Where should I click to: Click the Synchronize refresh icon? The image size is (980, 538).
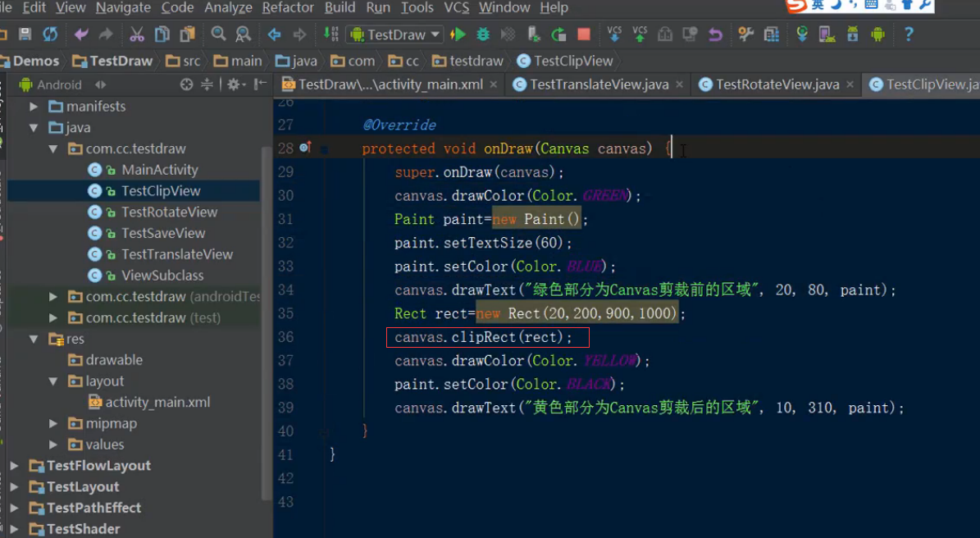50,34
